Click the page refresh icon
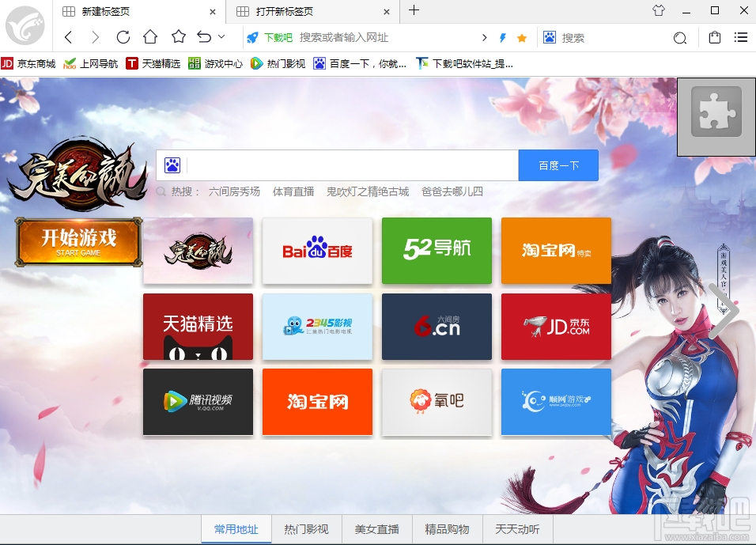Screen dimensions: 756x545 coord(123,36)
